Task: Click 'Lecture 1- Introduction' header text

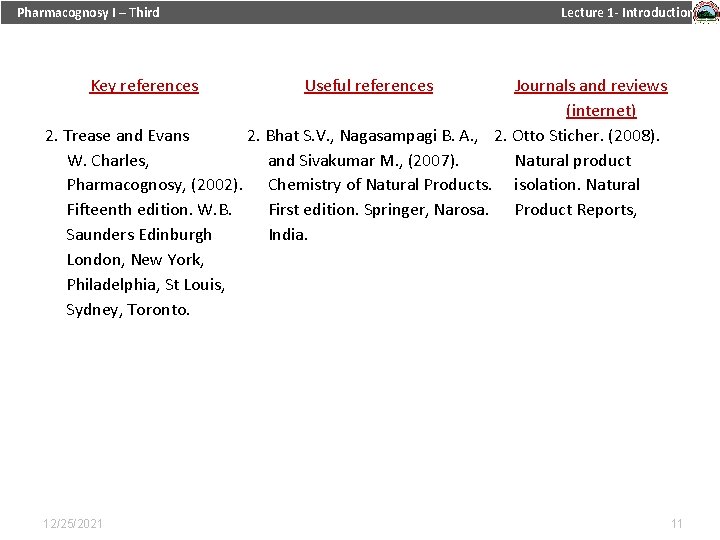Action: point(626,12)
